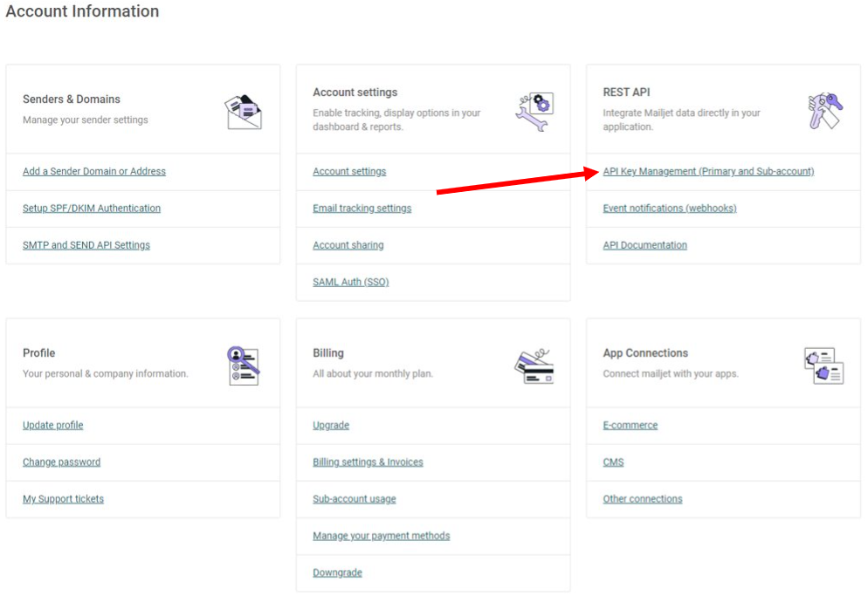Open Email tracking settings
This screenshot has width=868, height=596.
362,208
